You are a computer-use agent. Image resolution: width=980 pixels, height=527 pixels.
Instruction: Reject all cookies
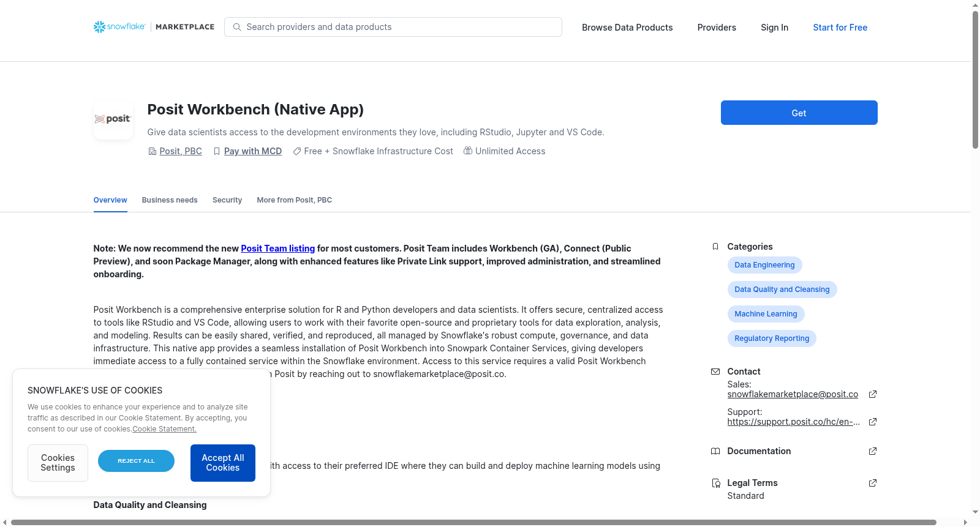coord(136,461)
